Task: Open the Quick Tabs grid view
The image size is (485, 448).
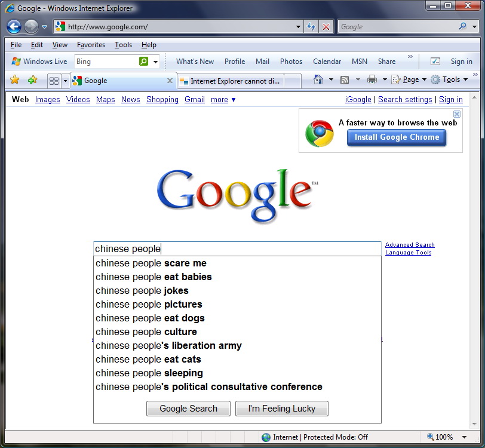Action: 54,81
